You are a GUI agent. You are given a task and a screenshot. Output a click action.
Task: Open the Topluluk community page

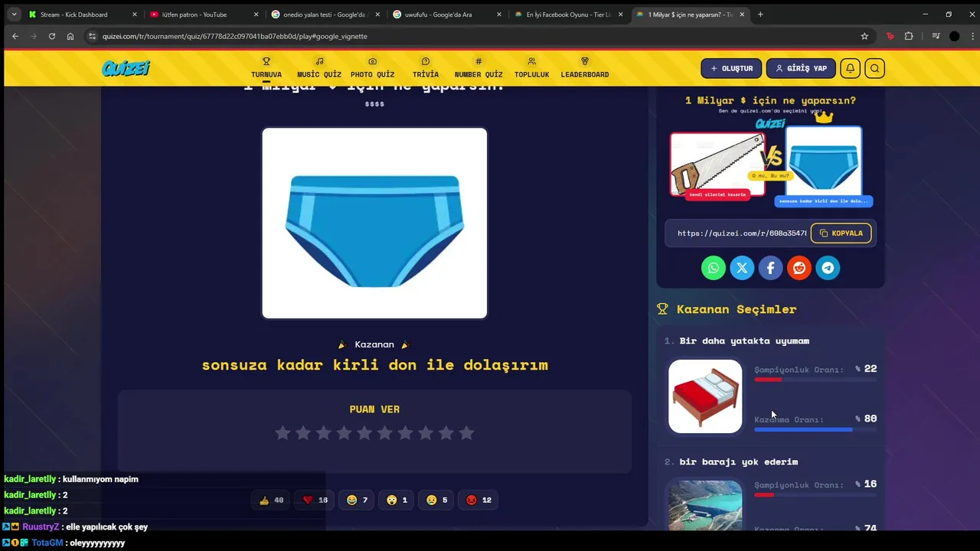pos(531,68)
